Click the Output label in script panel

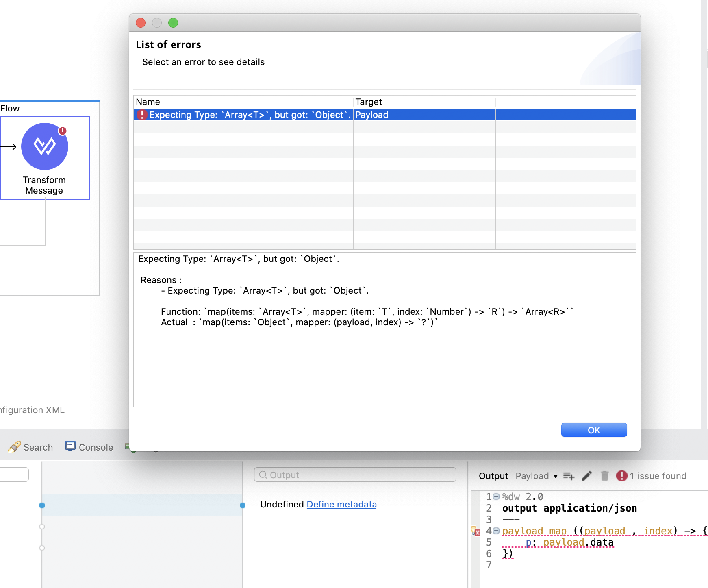(493, 476)
